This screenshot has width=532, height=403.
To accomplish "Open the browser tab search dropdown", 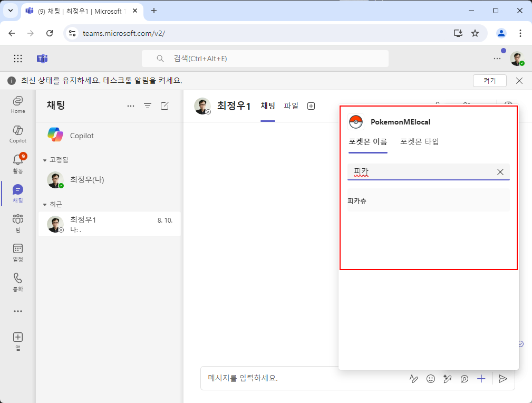I will click(x=11, y=11).
